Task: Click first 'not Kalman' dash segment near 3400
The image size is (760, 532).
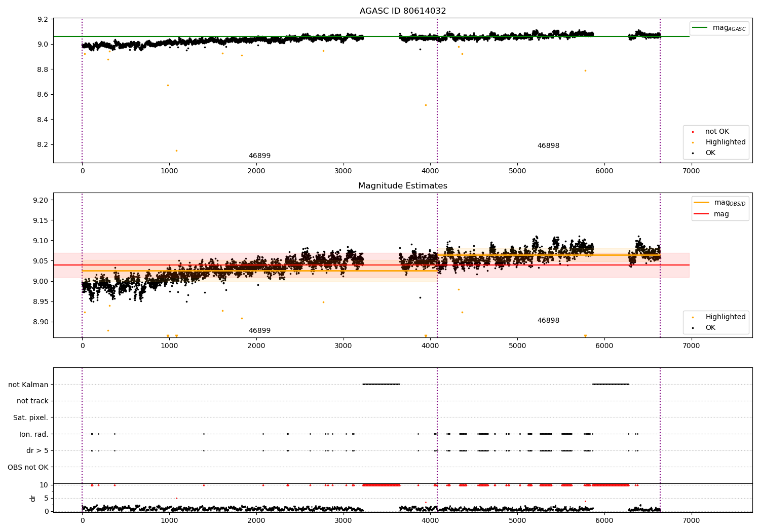Action: point(382,384)
